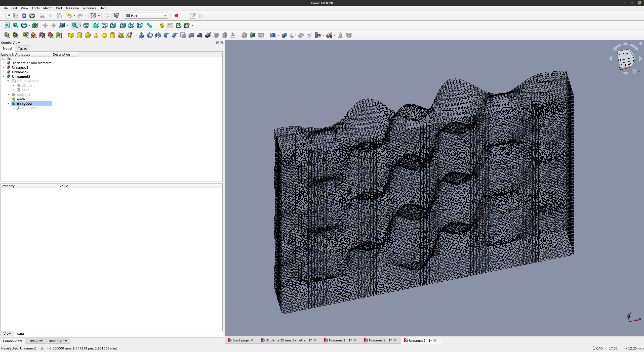Click the Revolve tool icon
This screenshot has width=644, height=352.
[x=150, y=35]
